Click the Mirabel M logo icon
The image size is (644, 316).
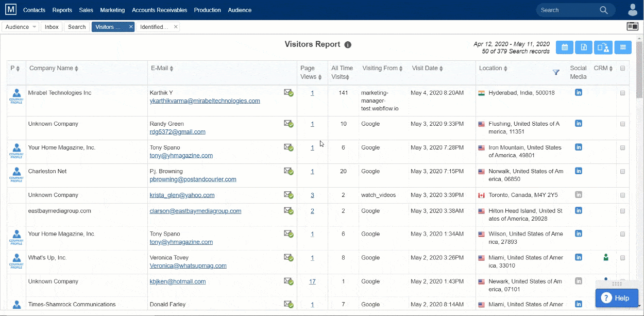pos(11,10)
